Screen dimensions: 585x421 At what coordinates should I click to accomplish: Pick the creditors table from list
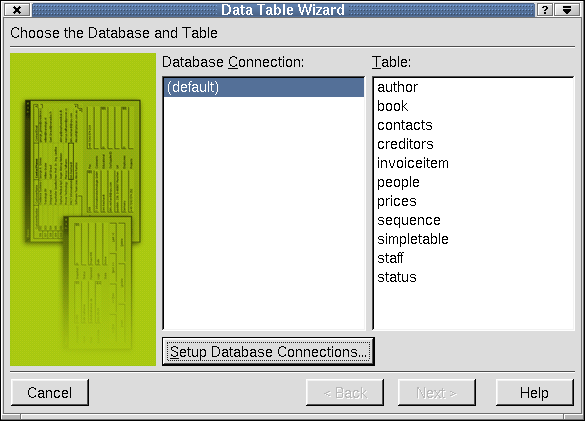click(x=405, y=144)
